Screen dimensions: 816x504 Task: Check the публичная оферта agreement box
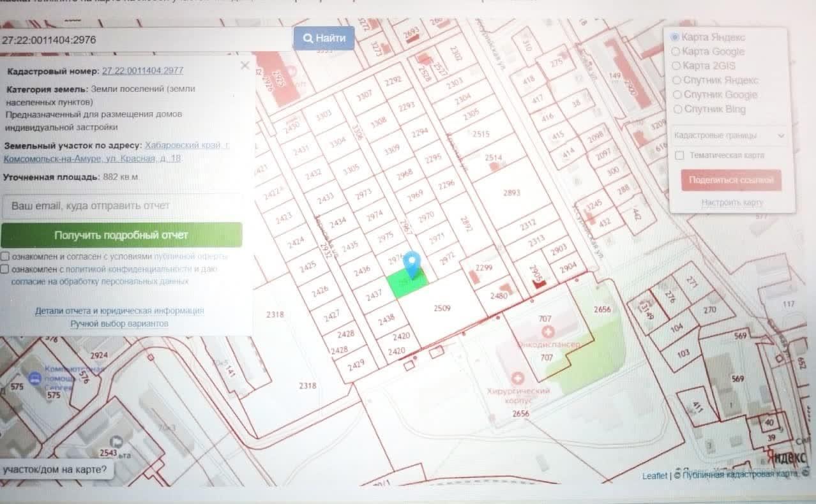click(5, 256)
